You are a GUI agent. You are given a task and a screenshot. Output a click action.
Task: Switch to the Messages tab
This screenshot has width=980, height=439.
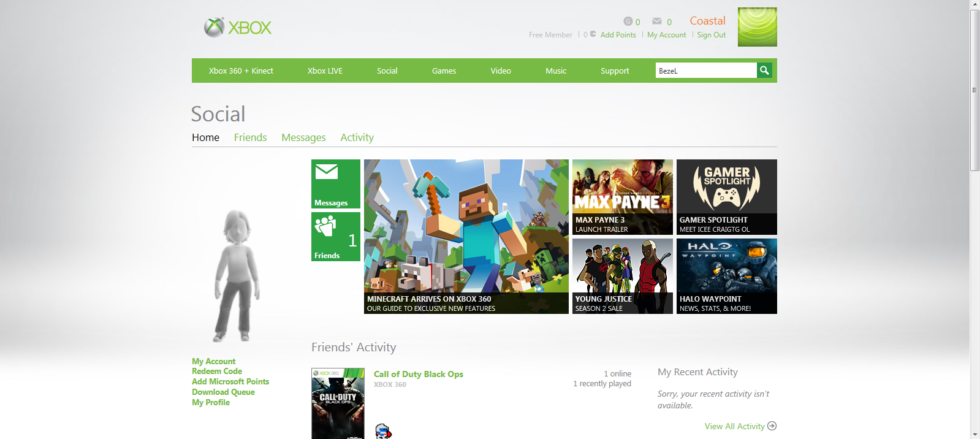[x=303, y=137]
